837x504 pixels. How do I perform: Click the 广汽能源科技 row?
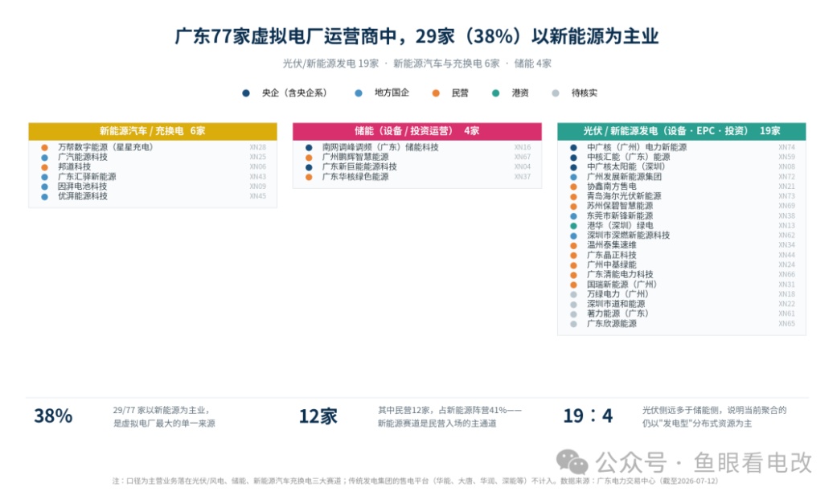pyautogui.click(x=154, y=157)
